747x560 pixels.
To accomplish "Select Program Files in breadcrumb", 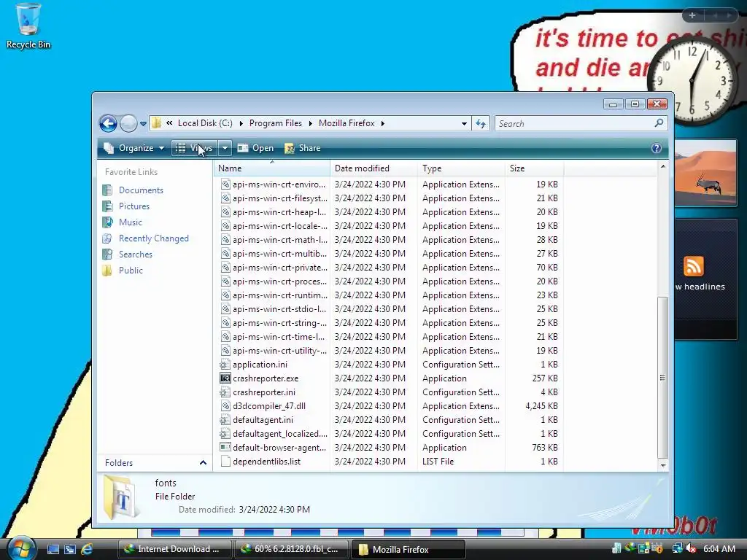I will click(275, 123).
